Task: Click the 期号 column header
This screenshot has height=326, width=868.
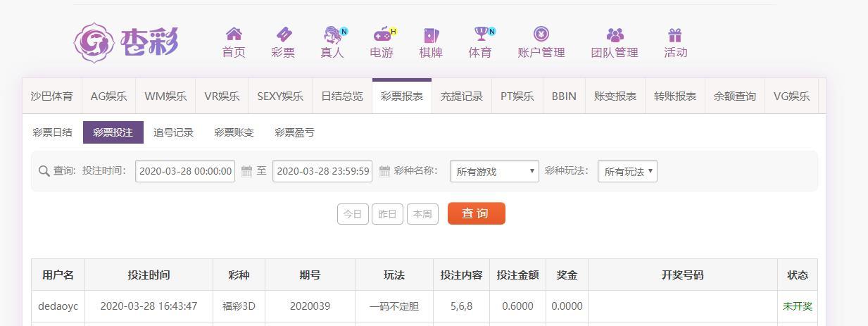Action: [x=310, y=275]
